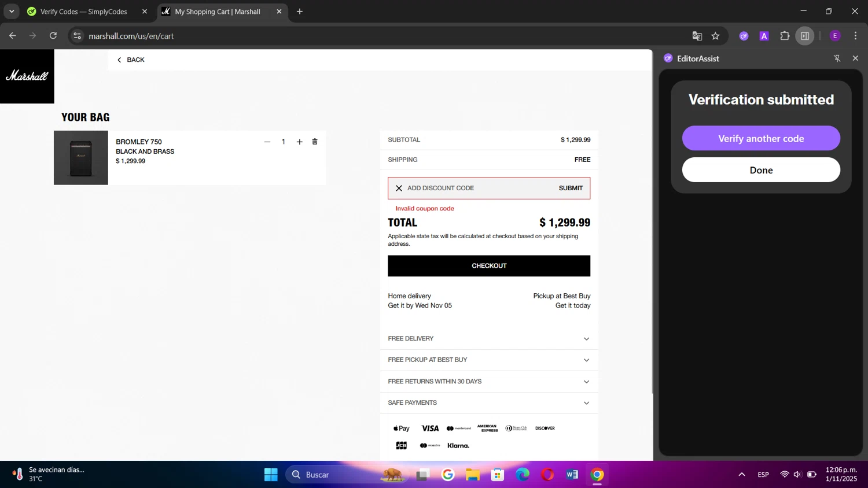Open the weather widget showing 31°C
This screenshot has width=868, height=488.
(49, 475)
